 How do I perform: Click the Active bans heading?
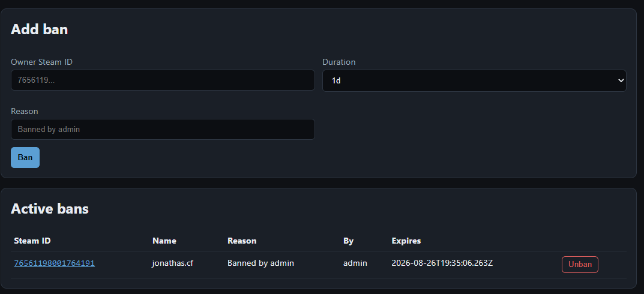50,209
